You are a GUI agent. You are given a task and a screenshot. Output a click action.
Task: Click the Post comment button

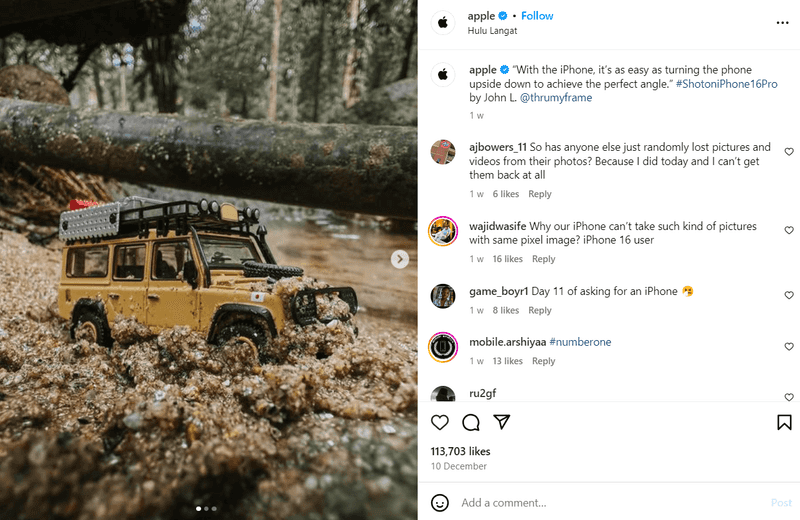781,502
